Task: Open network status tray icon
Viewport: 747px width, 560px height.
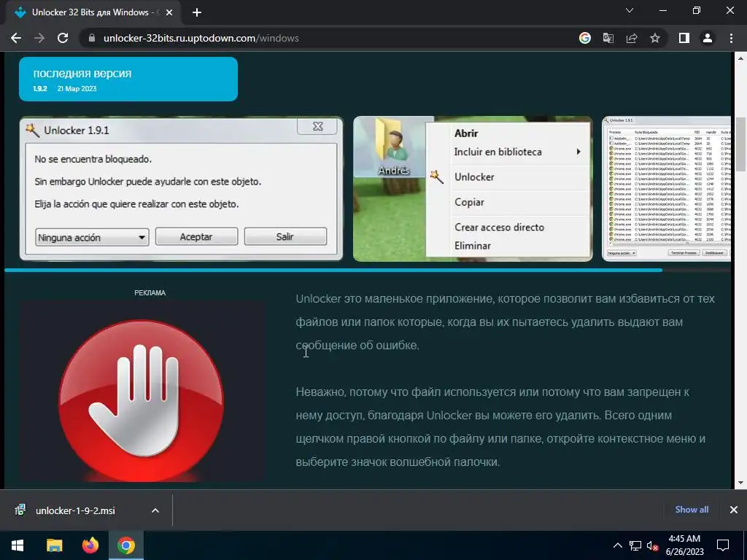Action: pos(635,545)
